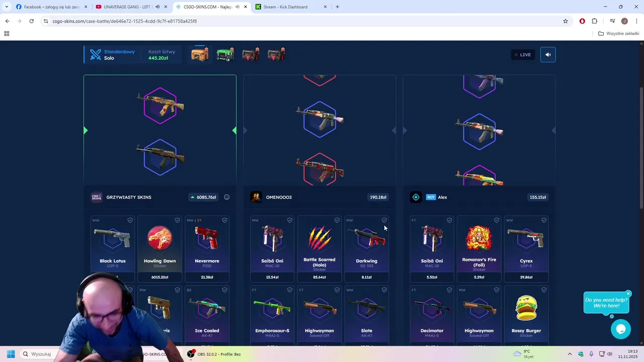The width and height of the screenshot is (644, 362).
Task: Click shield check icon on Romanov's Fire card
Action: pos(496,220)
